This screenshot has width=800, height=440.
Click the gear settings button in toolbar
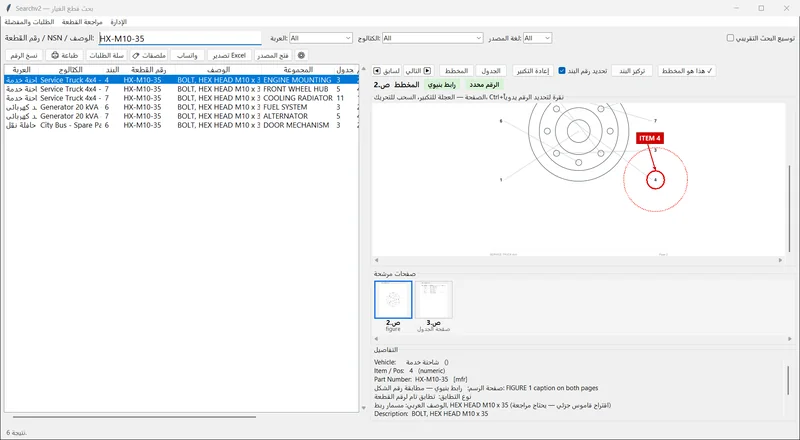click(x=301, y=55)
